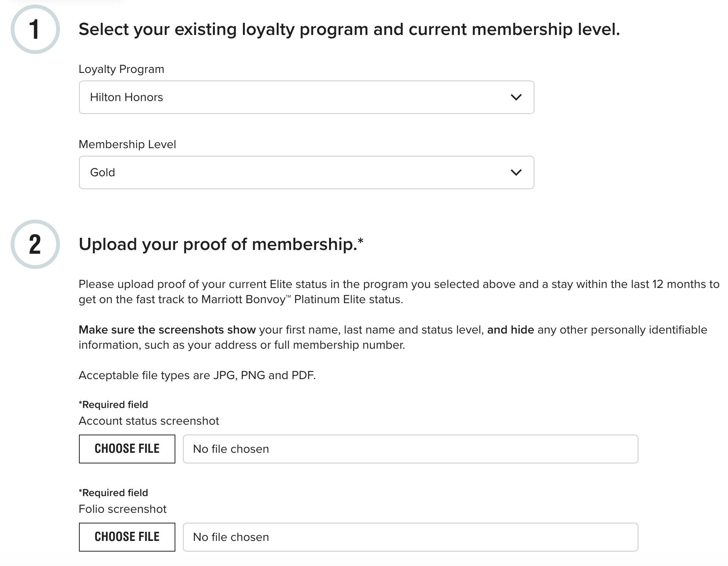
Task: Click Required field note above Account status
Action: (x=113, y=405)
